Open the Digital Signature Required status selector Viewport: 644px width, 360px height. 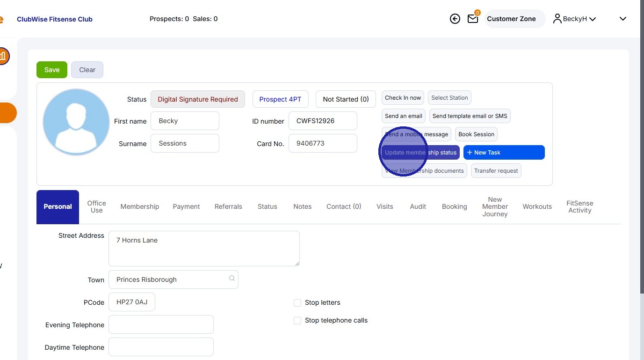[197, 99]
